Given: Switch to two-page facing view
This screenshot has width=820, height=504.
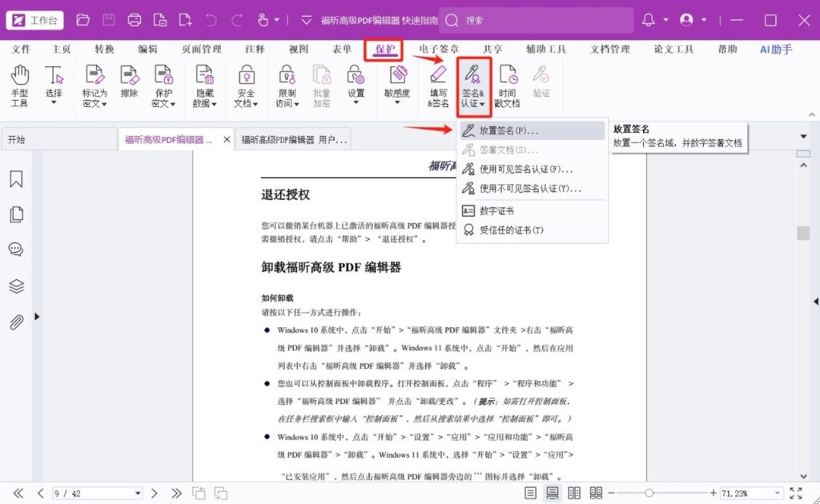Looking at the screenshot, I should coord(574,493).
